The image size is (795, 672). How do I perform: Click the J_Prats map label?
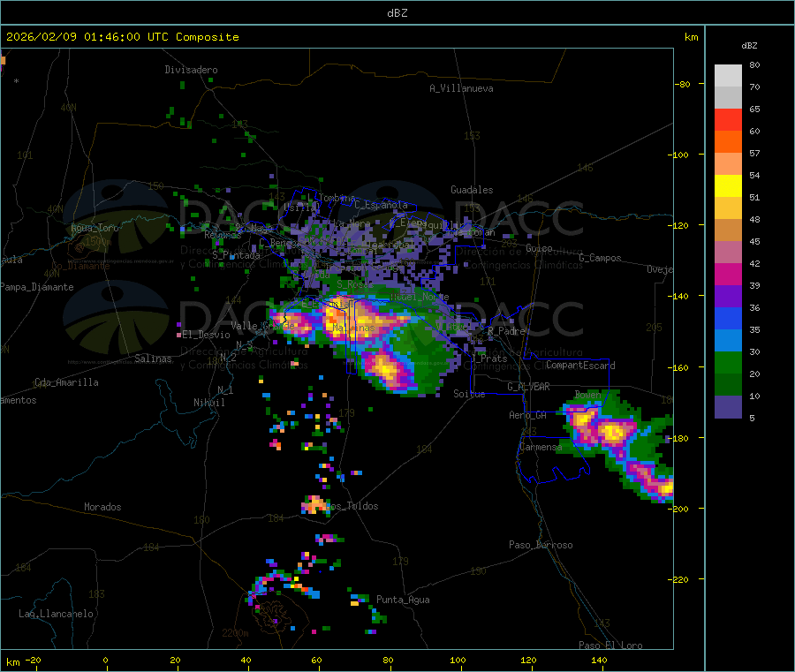point(489,358)
